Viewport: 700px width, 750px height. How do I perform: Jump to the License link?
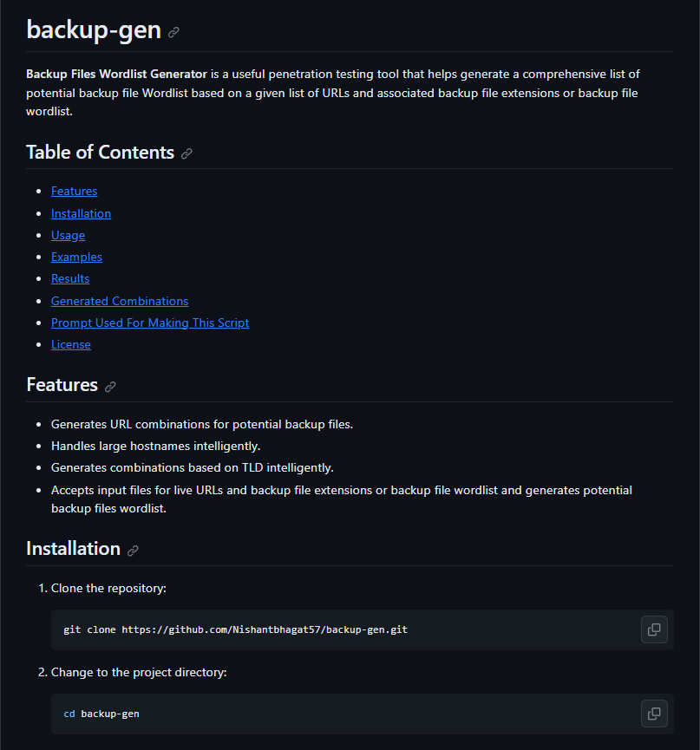(71, 344)
